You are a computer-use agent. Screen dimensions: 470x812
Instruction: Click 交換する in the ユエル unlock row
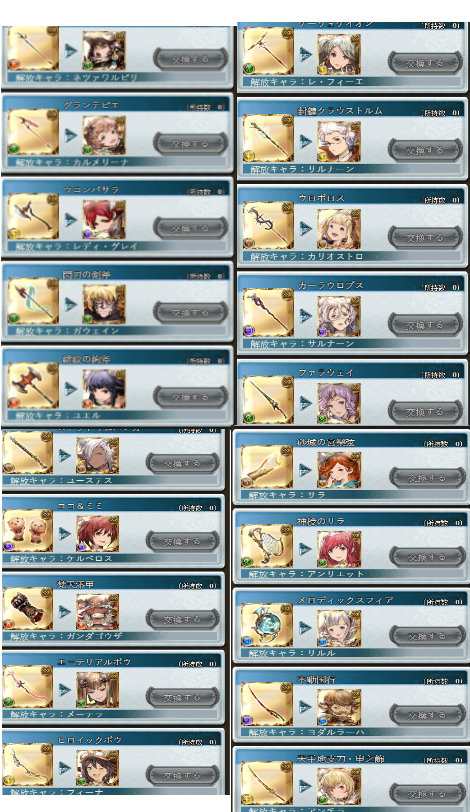click(190, 397)
